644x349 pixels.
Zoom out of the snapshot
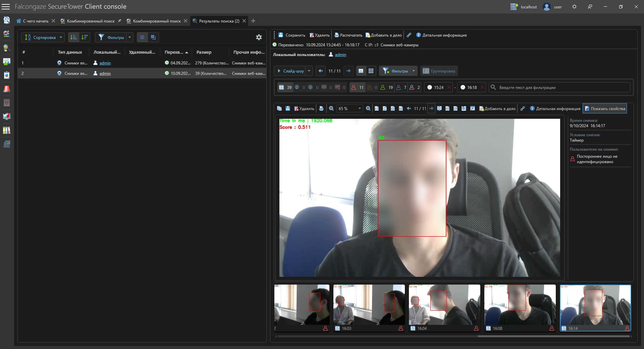(331, 108)
